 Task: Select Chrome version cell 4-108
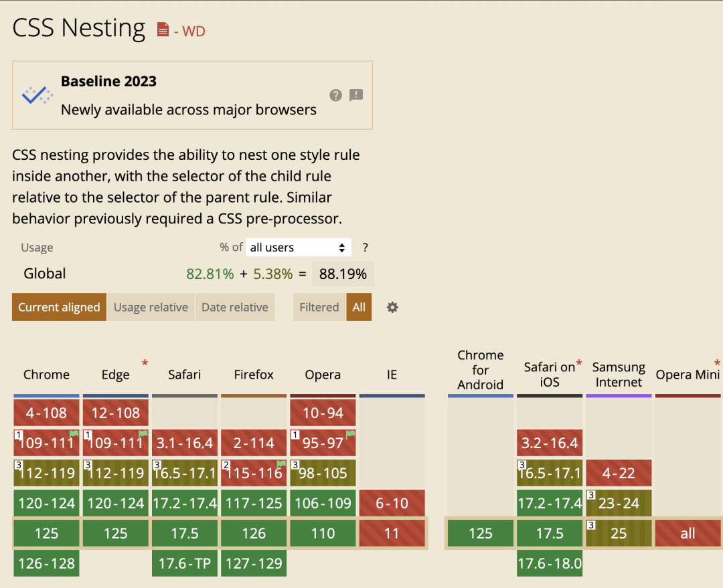coord(47,413)
